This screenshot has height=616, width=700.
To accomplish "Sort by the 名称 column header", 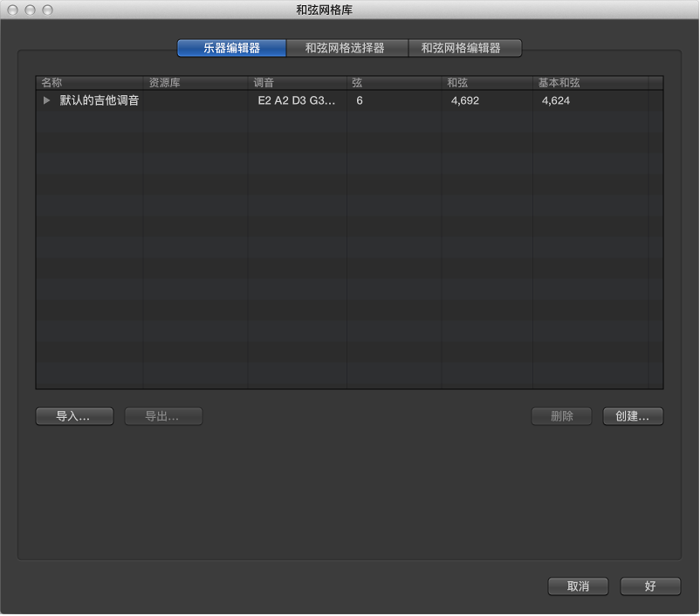I will [x=89, y=83].
